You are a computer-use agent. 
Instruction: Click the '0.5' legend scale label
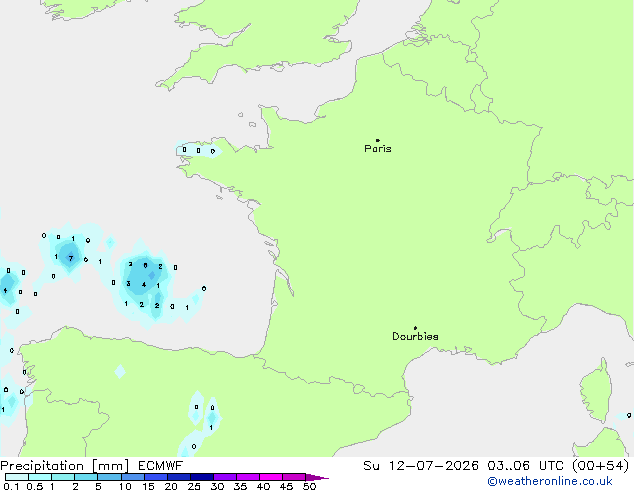pyautogui.click(x=35, y=486)
